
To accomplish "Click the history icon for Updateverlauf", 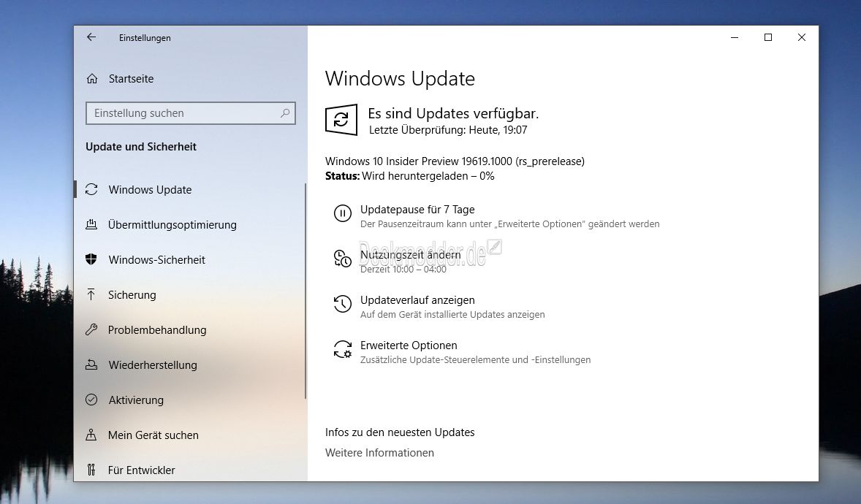I will click(343, 304).
